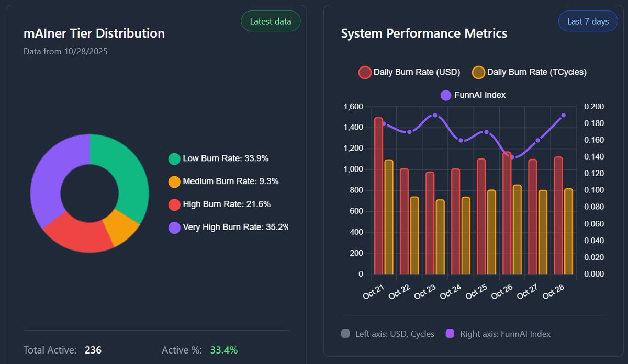Click the Latest data button
628x364 pixels.
coord(271,21)
